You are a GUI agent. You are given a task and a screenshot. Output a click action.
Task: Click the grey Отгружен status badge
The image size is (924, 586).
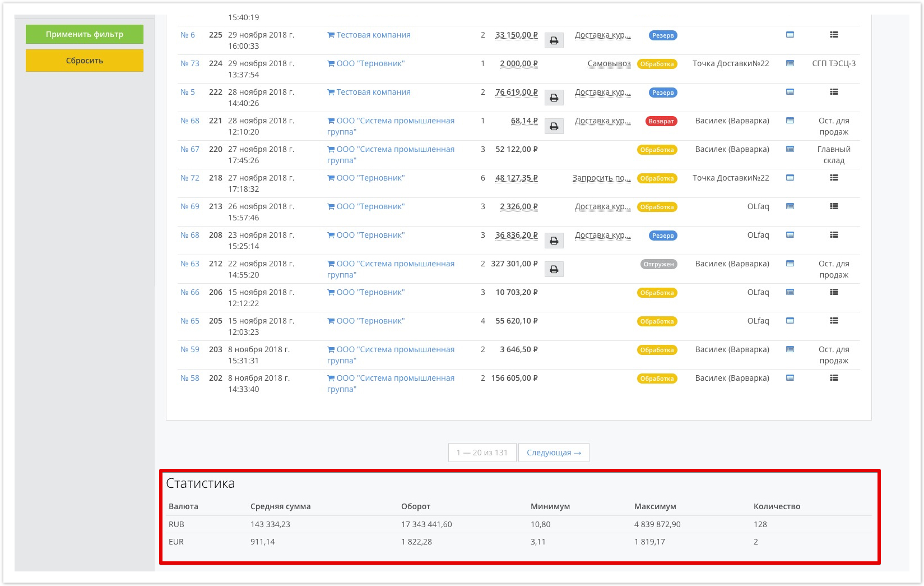[x=658, y=264]
